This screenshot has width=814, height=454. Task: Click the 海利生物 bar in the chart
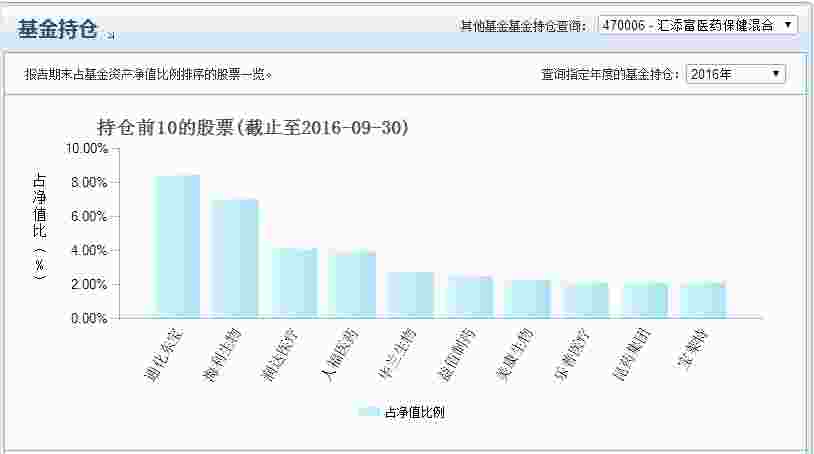click(235, 258)
